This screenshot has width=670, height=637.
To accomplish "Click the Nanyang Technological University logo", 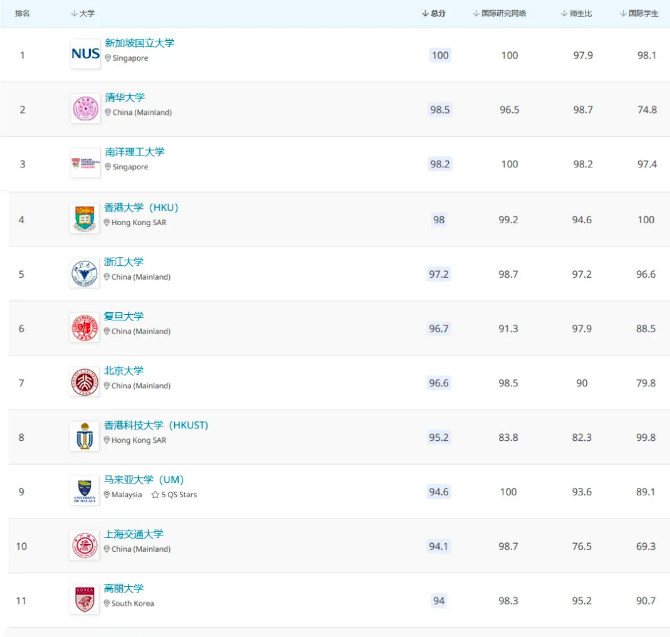I will [85, 163].
